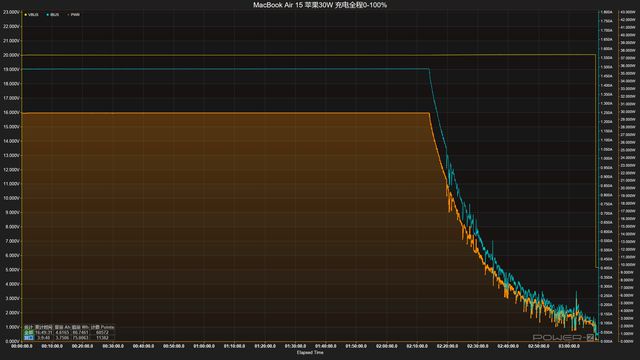This screenshot has height=360, width=640.
Task: Toggle the PWR legend entry
Action: (x=74, y=15)
